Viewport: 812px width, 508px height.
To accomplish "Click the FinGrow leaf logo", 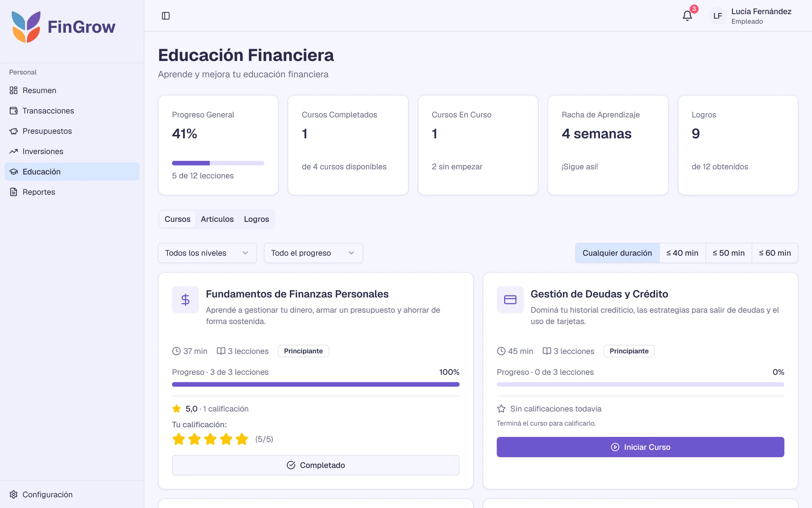I will tap(26, 27).
